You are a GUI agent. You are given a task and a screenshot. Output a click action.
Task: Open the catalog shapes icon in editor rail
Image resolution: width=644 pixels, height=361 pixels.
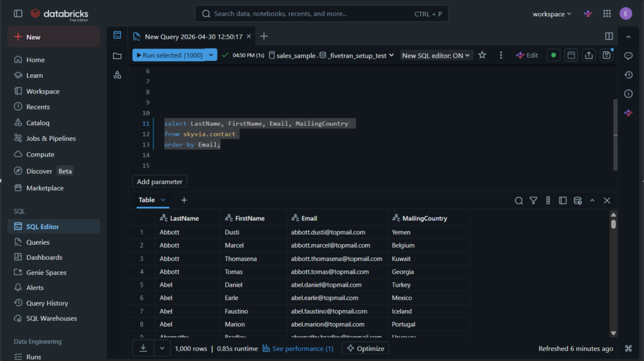click(118, 75)
